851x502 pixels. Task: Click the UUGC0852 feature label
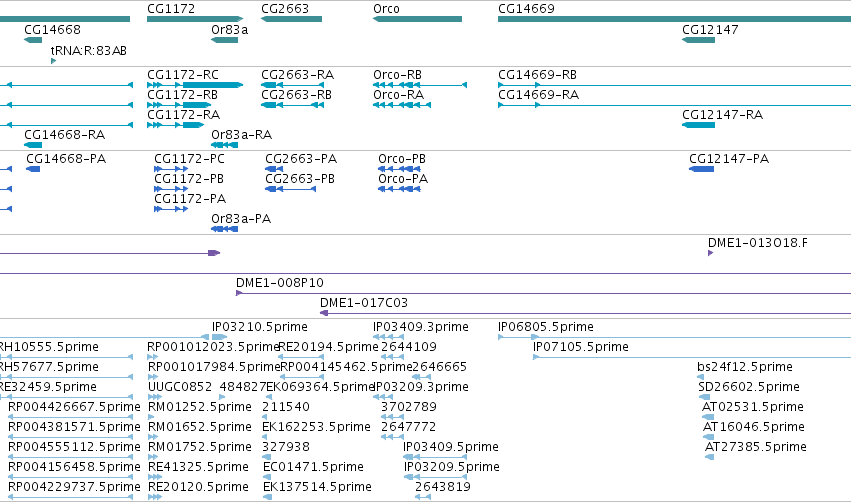[x=180, y=387]
